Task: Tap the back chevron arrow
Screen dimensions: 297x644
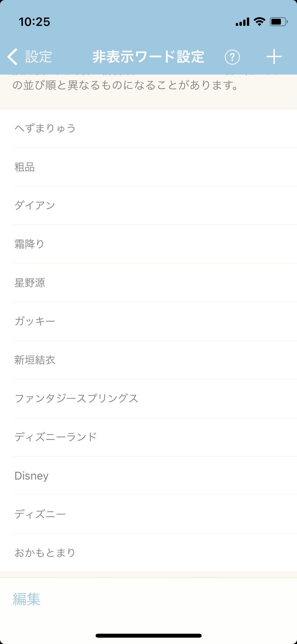Action: pyautogui.click(x=12, y=57)
